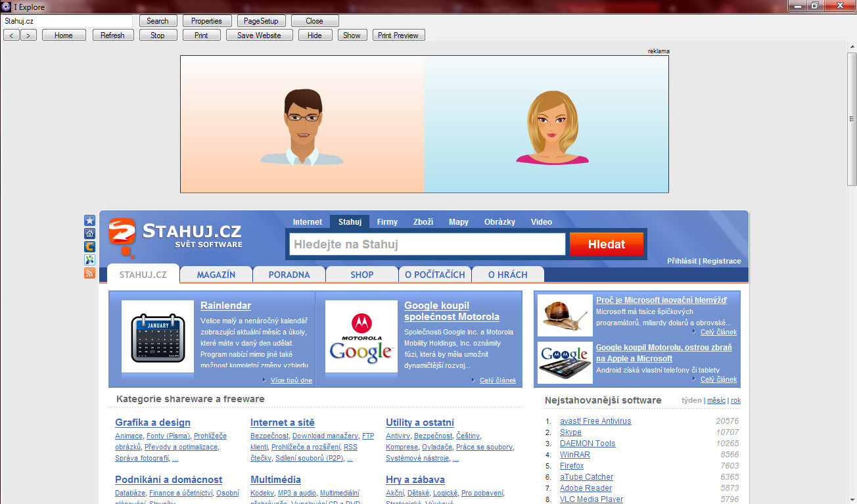Viewport: 857px width, 504px height.
Task: Open the PageSetup button
Action: click(x=261, y=21)
